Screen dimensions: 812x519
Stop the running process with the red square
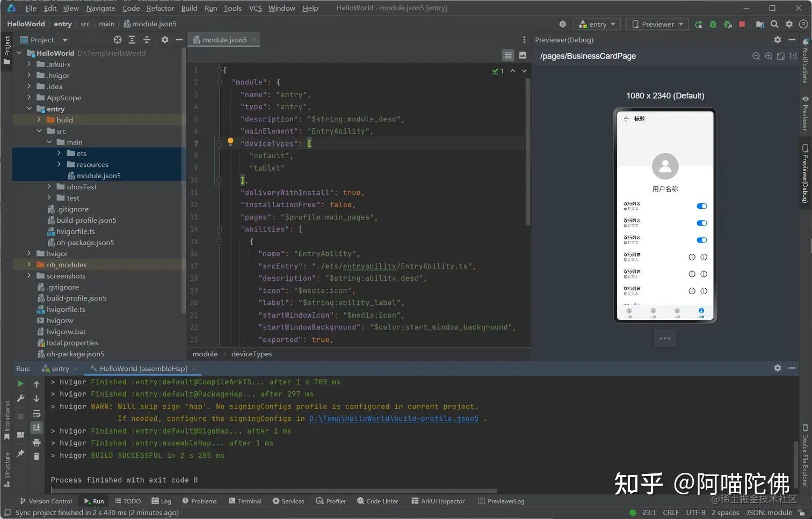[742, 24]
